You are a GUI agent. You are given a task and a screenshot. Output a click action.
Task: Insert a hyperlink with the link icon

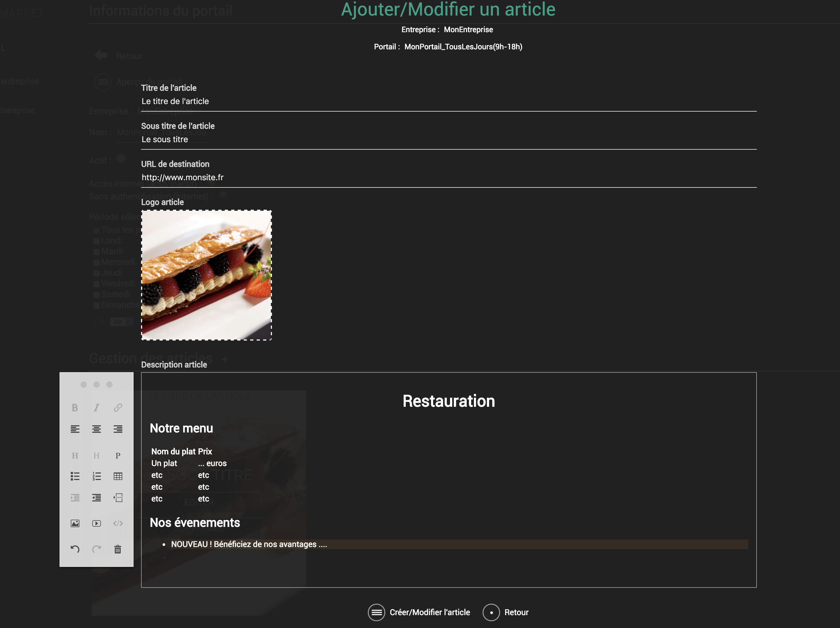pyautogui.click(x=118, y=407)
